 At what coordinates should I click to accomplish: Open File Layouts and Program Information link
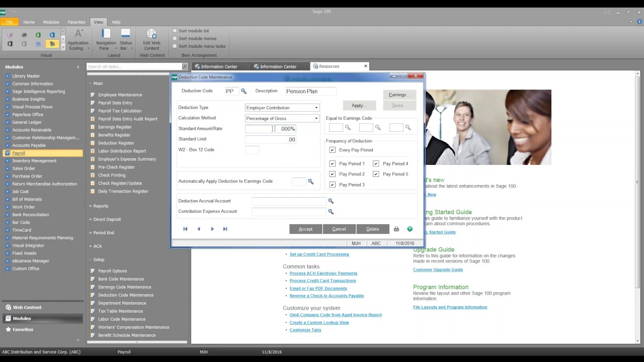pyautogui.click(x=450, y=307)
